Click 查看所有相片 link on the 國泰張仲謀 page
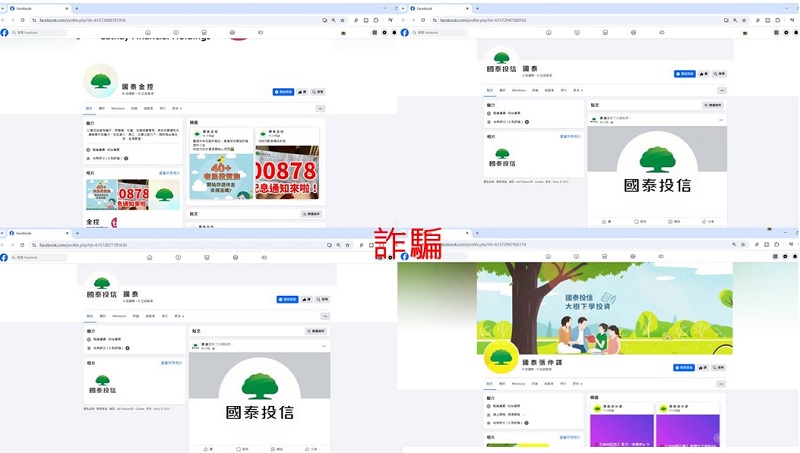 coord(570,437)
